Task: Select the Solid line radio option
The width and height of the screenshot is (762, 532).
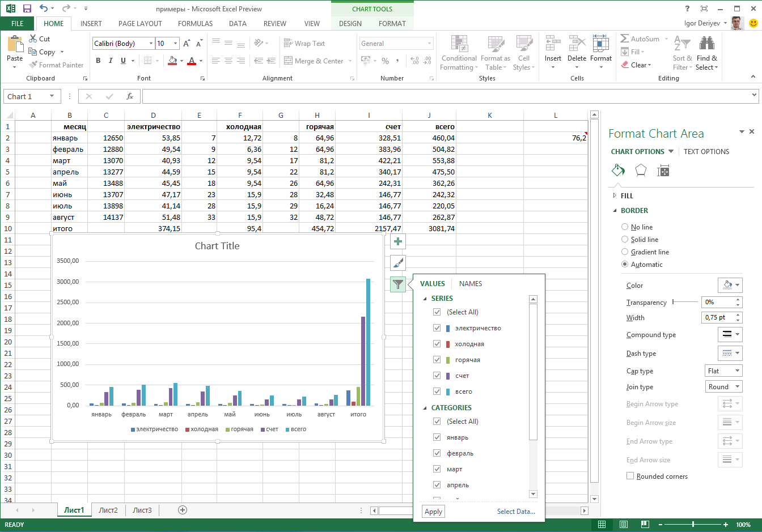Action: coord(625,240)
